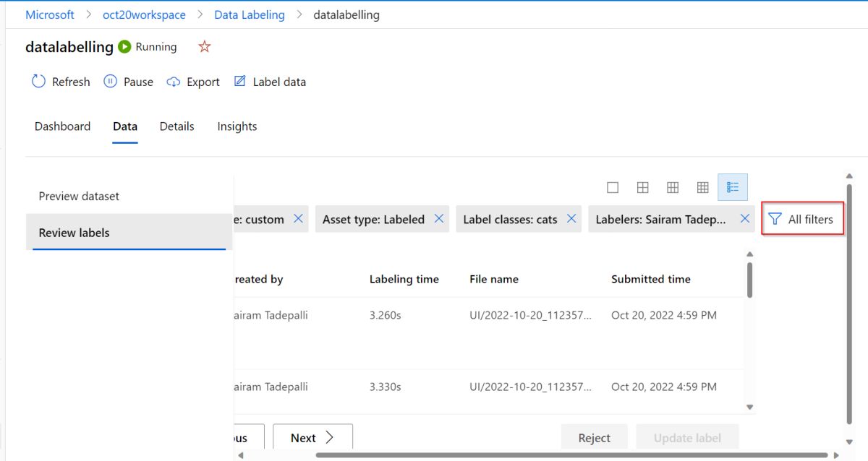Click the page scrollbar down arrow
868x461 pixels.
coord(849,442)
